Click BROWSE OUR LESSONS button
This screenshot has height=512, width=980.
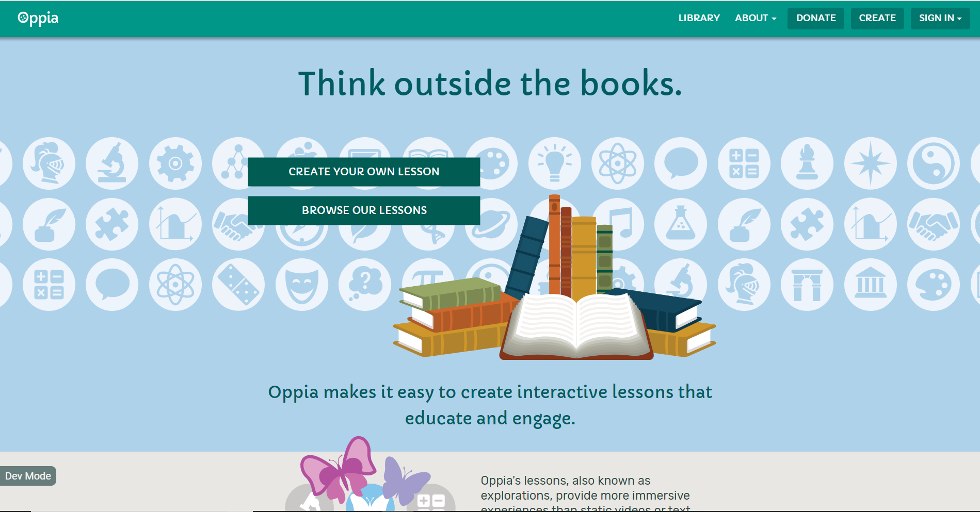tap(364, 210)
